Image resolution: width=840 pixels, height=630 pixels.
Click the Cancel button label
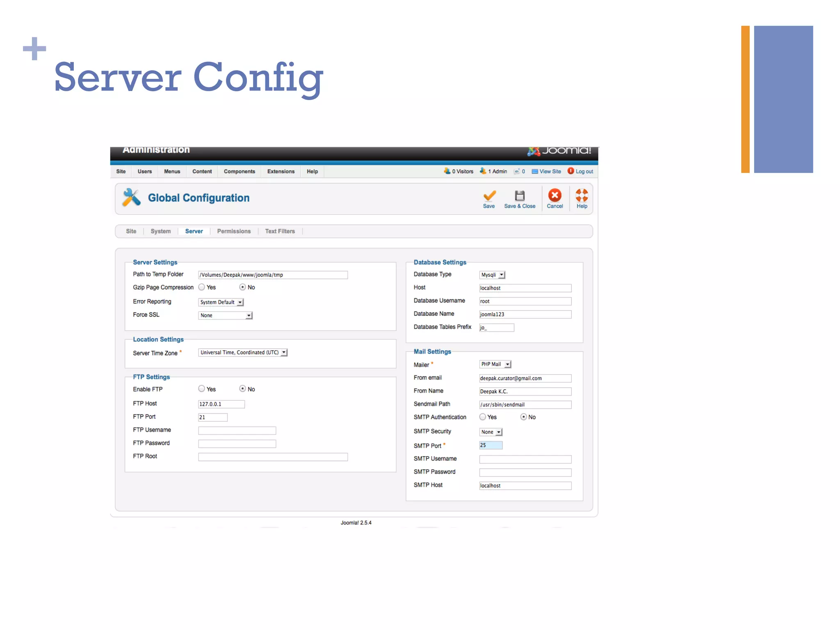[x=555, y=206]
